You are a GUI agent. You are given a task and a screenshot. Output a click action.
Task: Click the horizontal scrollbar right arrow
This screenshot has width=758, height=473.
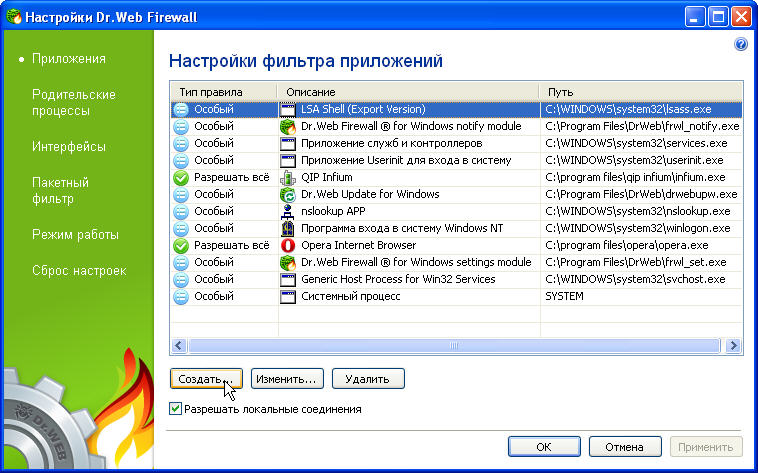click(x=734, y=345)
